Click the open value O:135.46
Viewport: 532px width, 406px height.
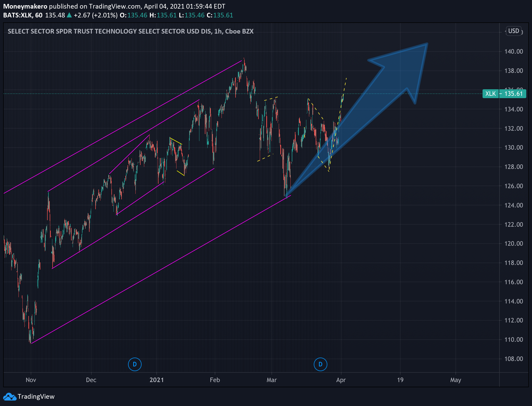tap(134, 15)
